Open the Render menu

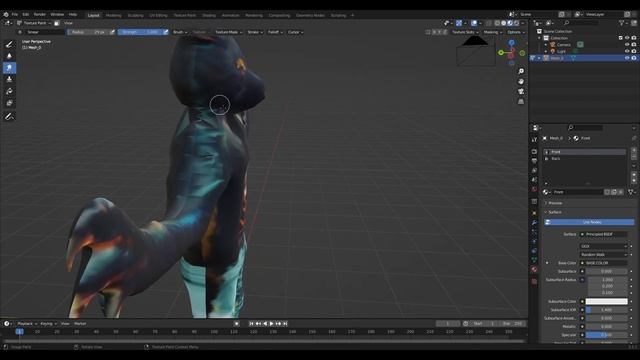40,15
